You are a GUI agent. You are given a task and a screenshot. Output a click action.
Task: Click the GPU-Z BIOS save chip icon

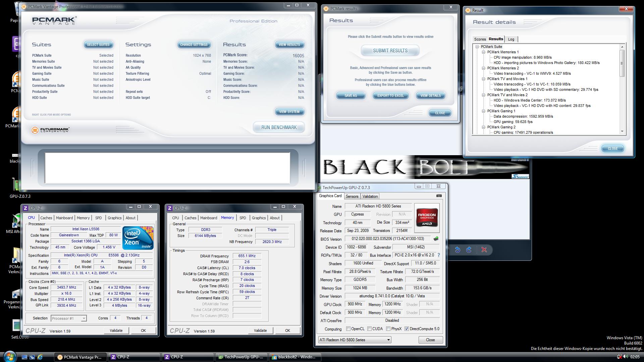436,239
